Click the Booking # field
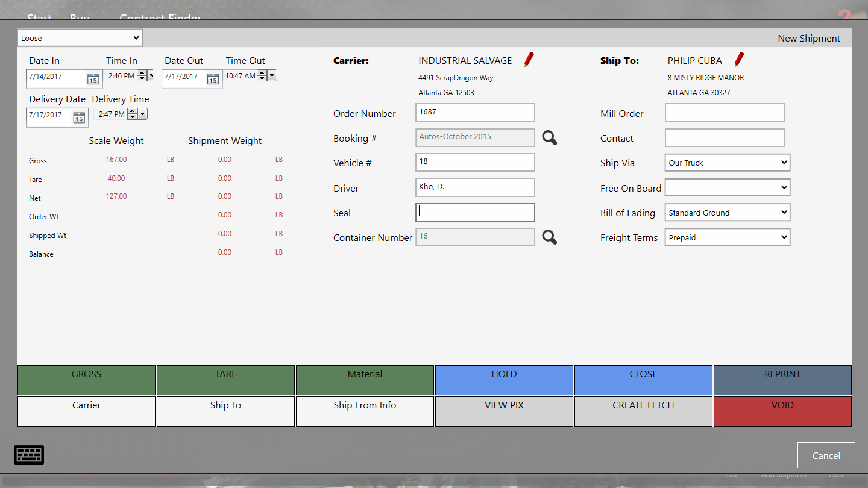This screenshot has width=868, height=488. (x=475, y=137)
